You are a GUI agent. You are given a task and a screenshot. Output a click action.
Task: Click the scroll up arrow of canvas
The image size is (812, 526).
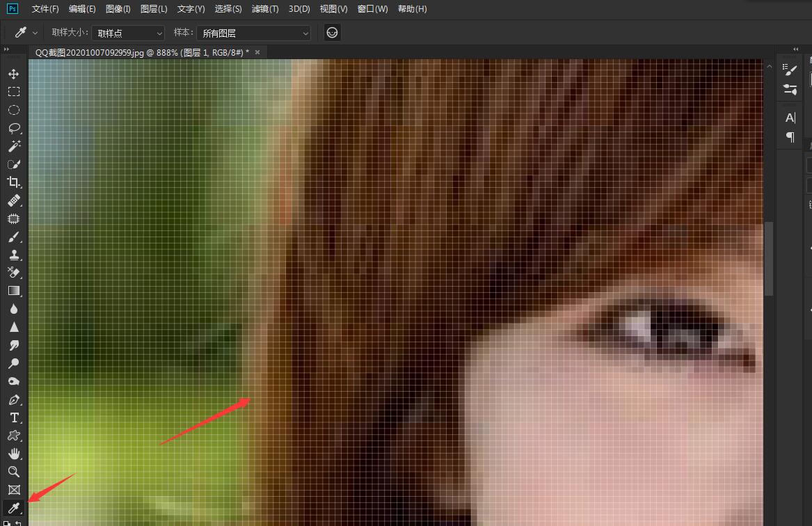pos(769,67)
